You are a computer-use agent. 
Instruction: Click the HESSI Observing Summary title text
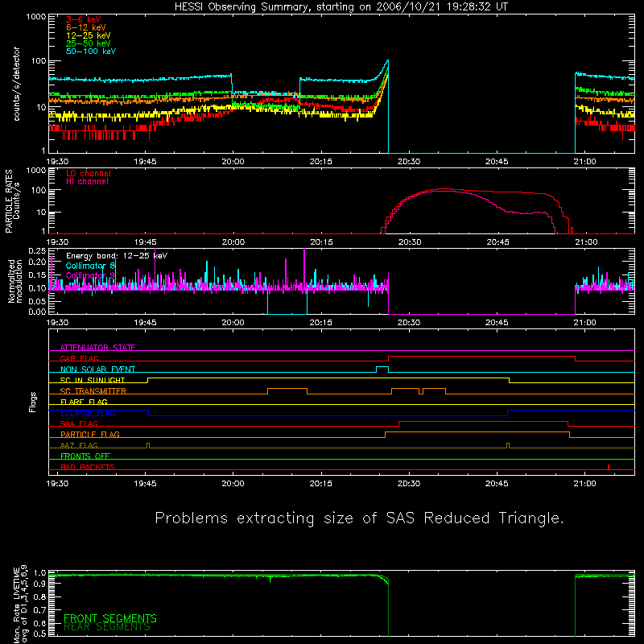[x=341, y=7]
